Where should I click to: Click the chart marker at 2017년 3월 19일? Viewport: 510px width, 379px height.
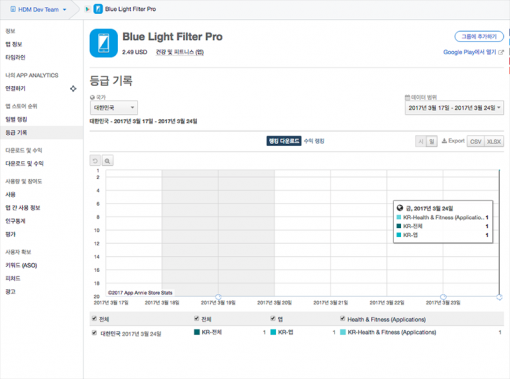(218, 297)
